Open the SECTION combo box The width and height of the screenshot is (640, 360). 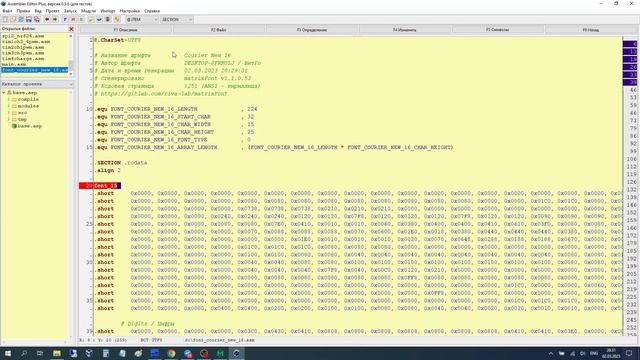176,19
